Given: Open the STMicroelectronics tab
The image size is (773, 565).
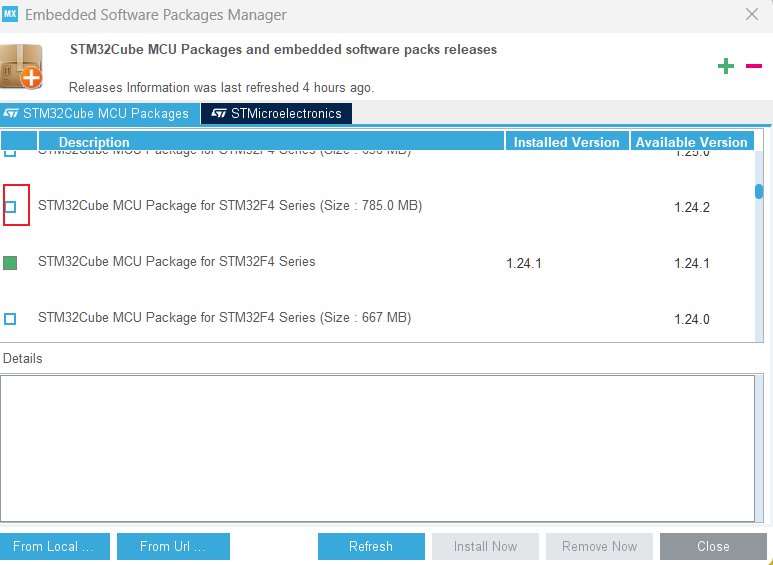Looking at the screenshot, I should pos(276,113).
